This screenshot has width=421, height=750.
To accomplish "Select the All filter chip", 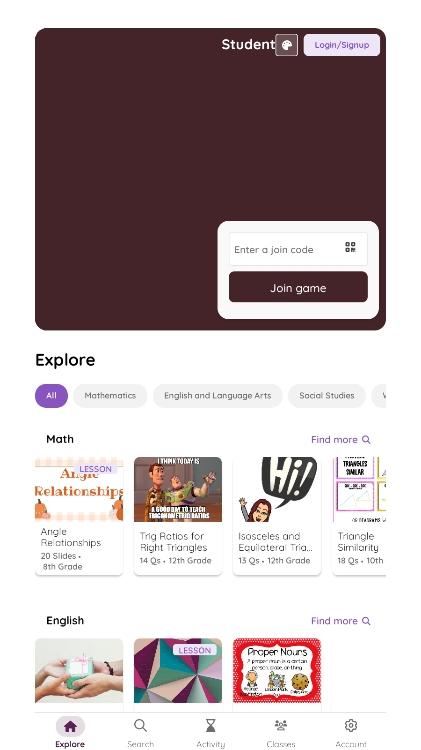I will [x=51, y=396].
